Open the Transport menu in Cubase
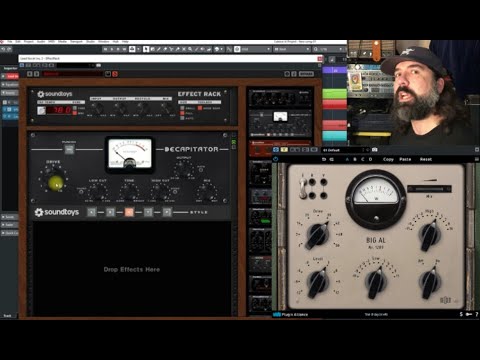 [76, 42]
